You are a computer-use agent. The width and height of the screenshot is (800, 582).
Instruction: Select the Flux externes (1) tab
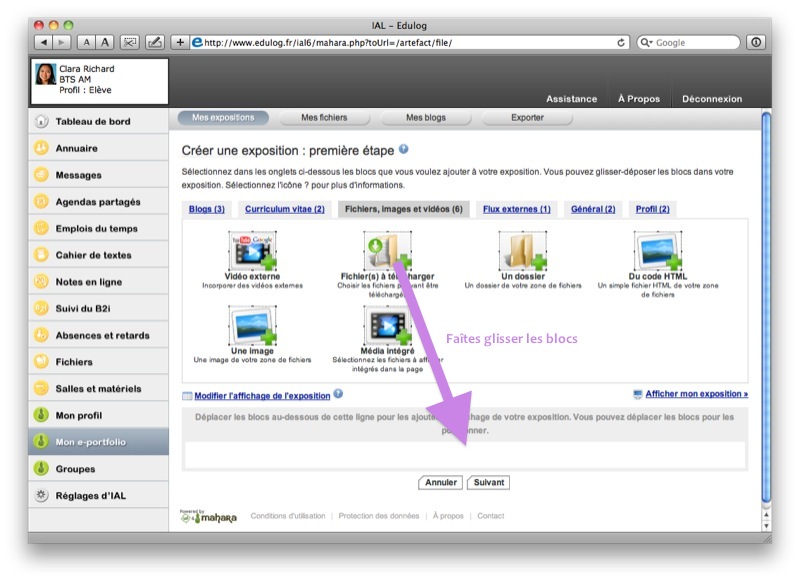click(516, 209)
